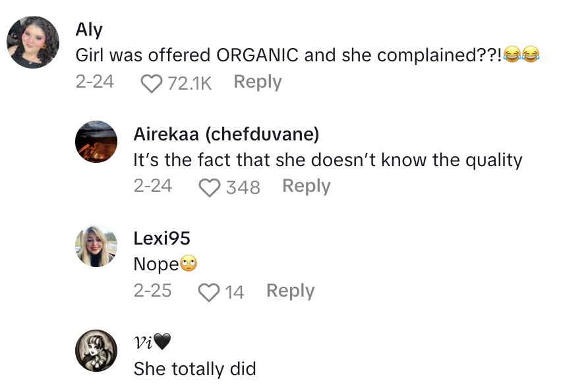Viewport: 588px width, 385px height.
Task: Reply to Aly's organic comment
Action: click(258, 81)
